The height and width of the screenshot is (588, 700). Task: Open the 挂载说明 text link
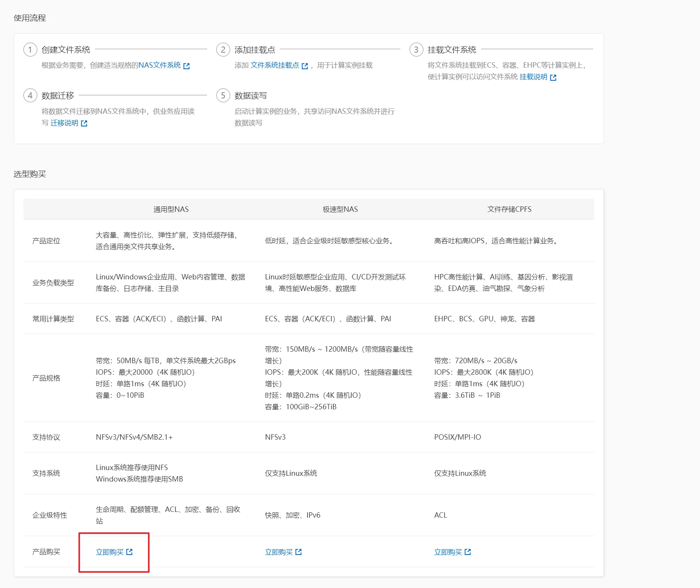coord(533,77)
